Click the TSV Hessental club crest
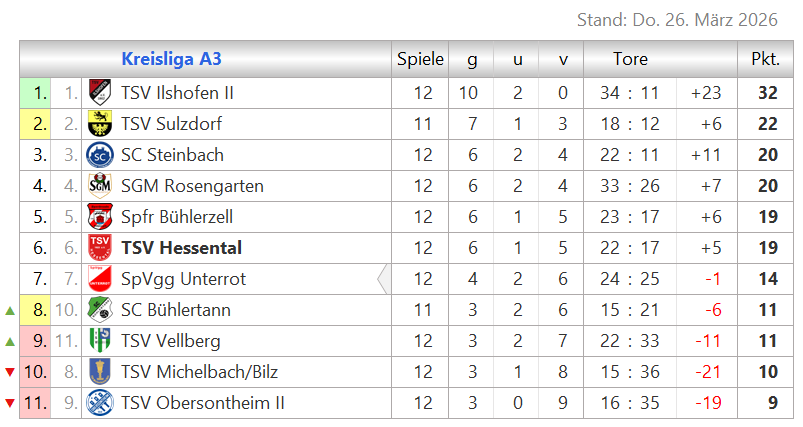803x427 pixels. click(99, 248)
